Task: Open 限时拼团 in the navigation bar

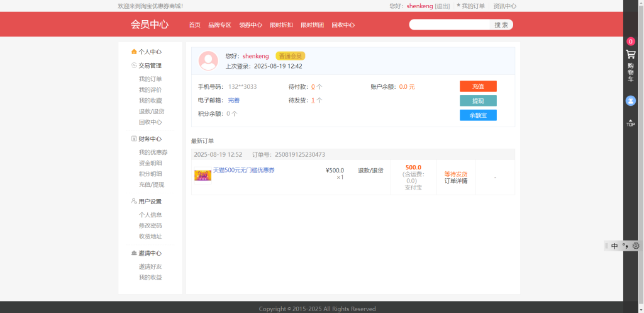Action: click(312, 25)
